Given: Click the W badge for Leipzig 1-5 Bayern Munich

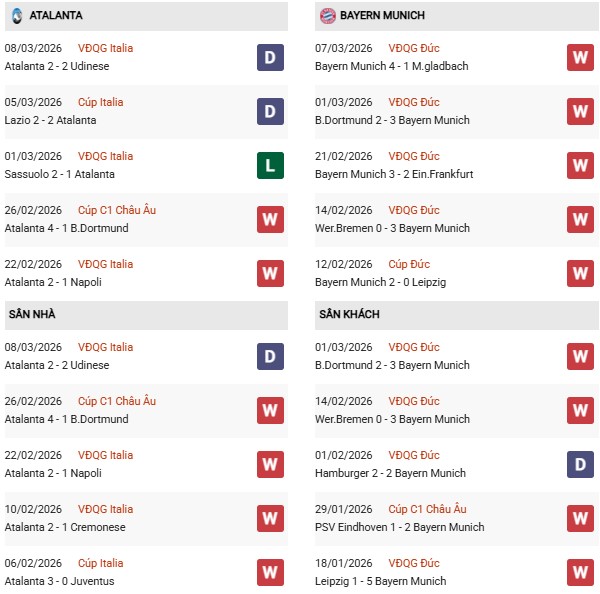Looking at the screenshot, I should 580,572.
